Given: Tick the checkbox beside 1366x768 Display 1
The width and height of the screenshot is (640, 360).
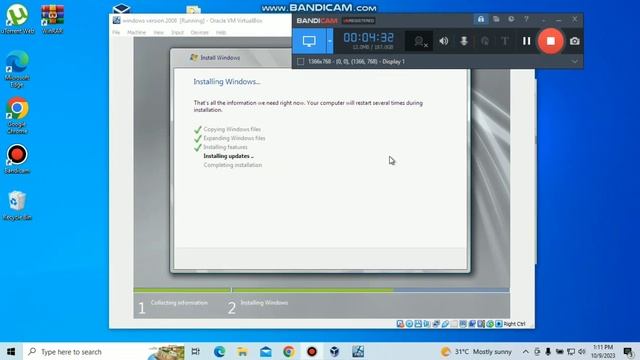Looking at the screenshot, I should click(x=300, y=62).
